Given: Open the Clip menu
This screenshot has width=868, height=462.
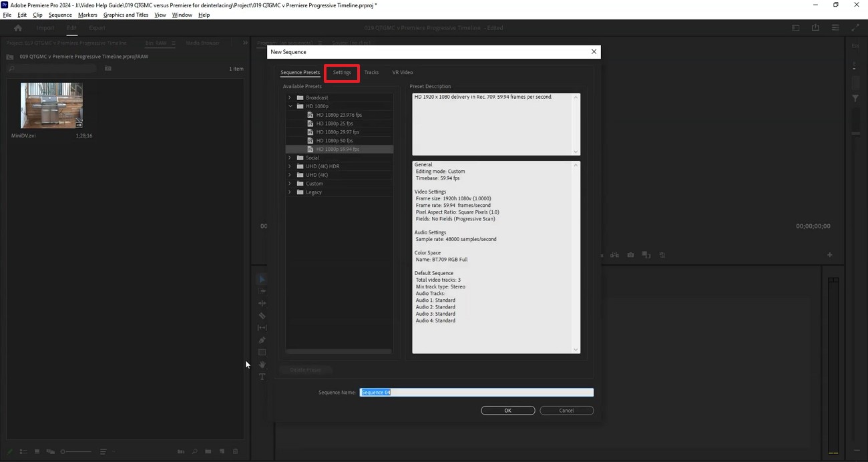Looking at the screenshot, I should [x=37, y=15].
